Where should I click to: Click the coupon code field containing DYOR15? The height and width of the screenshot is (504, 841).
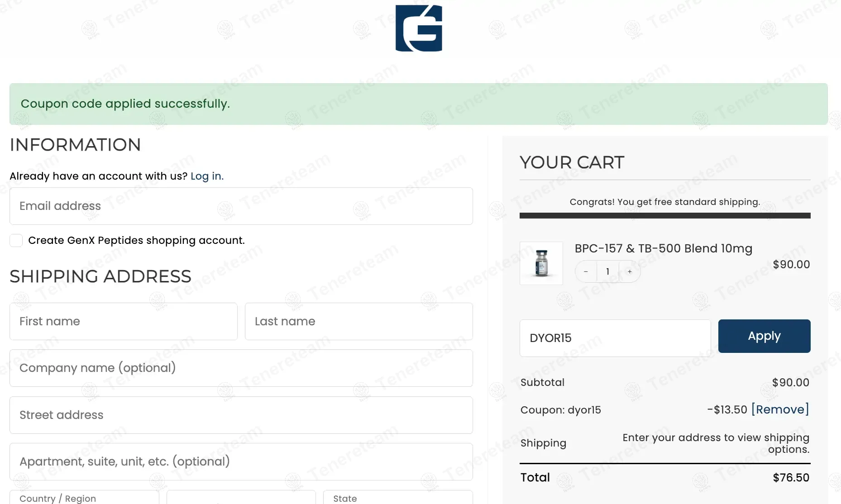click(615, 338)
